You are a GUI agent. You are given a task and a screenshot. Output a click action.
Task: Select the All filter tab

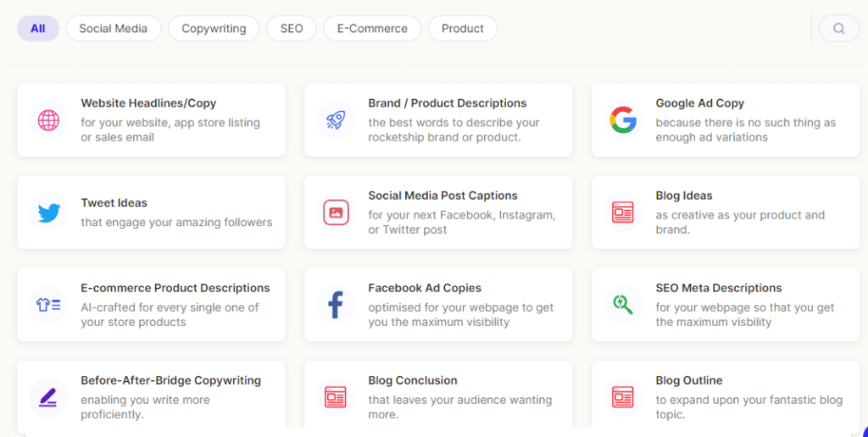(38, 28)
